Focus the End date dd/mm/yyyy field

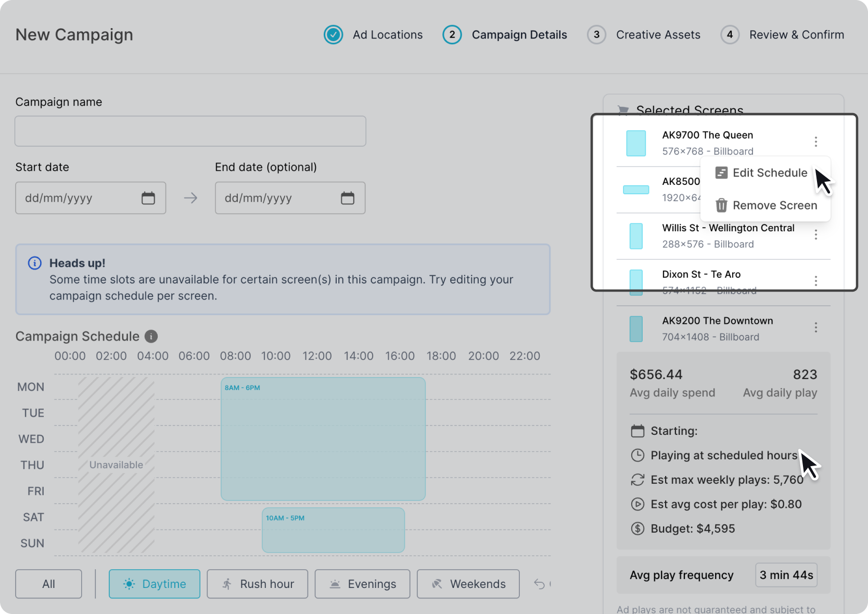click(290, 198)
